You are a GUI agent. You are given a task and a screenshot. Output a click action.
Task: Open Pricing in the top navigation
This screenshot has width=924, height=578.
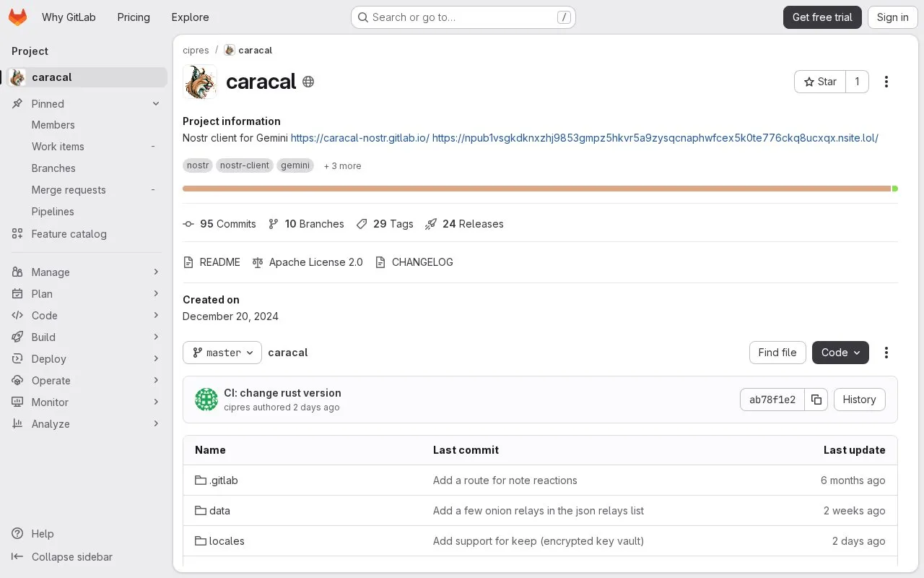click(x=134, y=17)
